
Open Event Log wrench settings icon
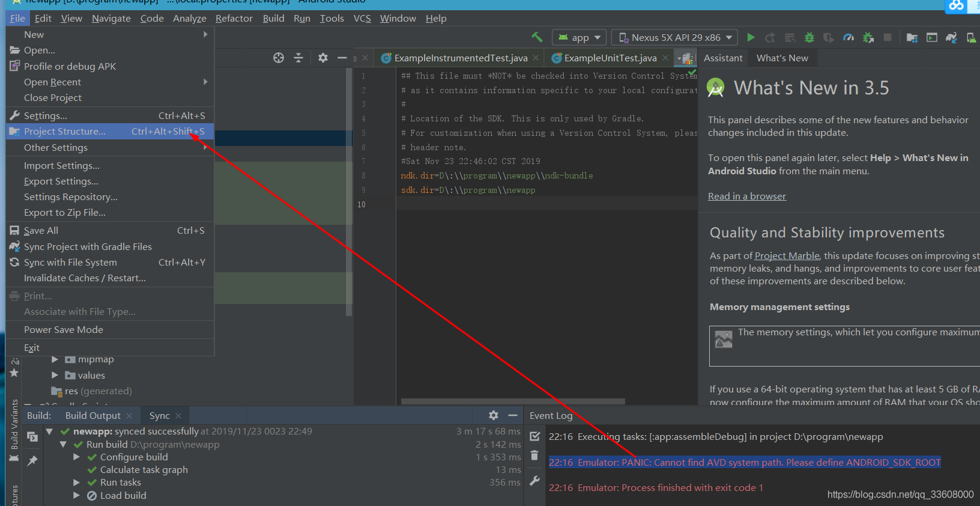(x=535, y=481)
